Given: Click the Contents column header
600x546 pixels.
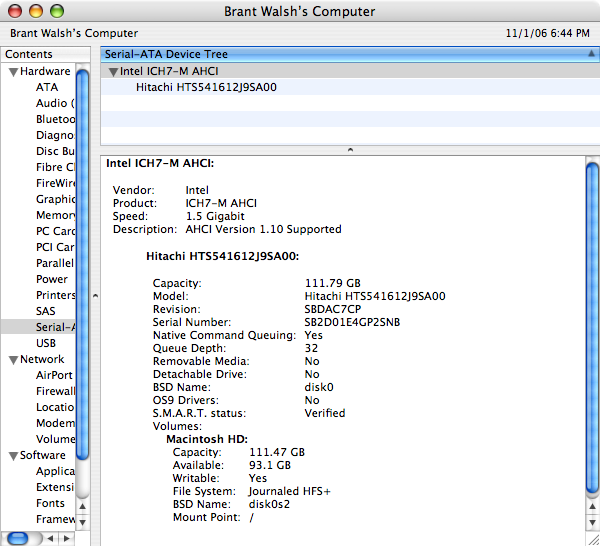Looking at the screenshot, I should tap(46, 54).
